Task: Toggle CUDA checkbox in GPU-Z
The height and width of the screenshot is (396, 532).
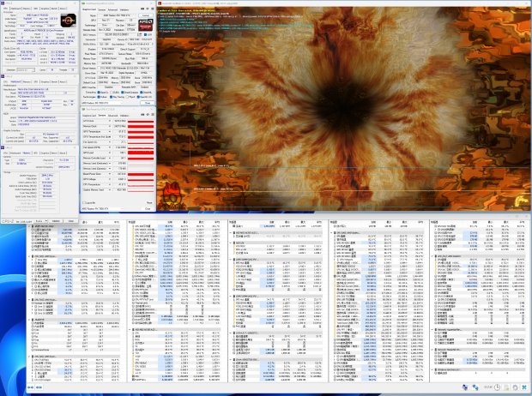Action: point(112,93)
